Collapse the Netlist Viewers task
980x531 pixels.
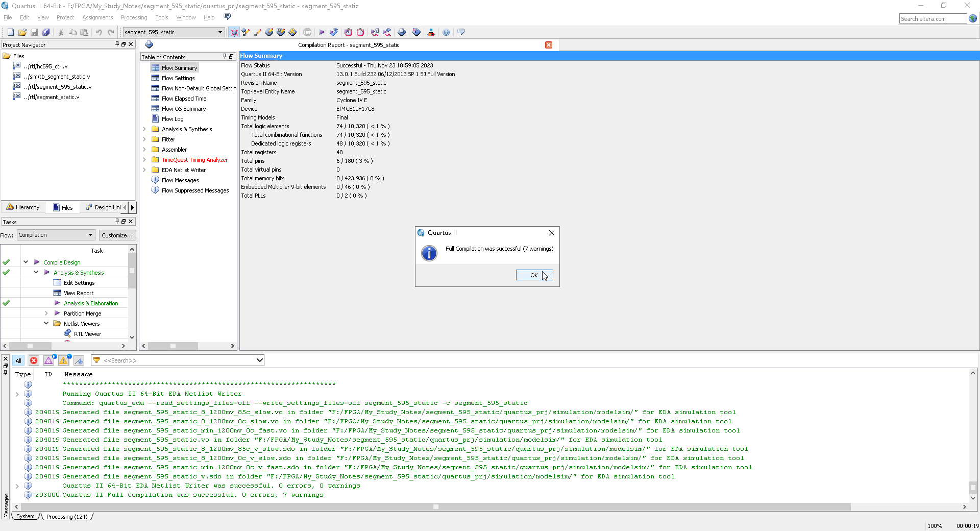[46, 323]
